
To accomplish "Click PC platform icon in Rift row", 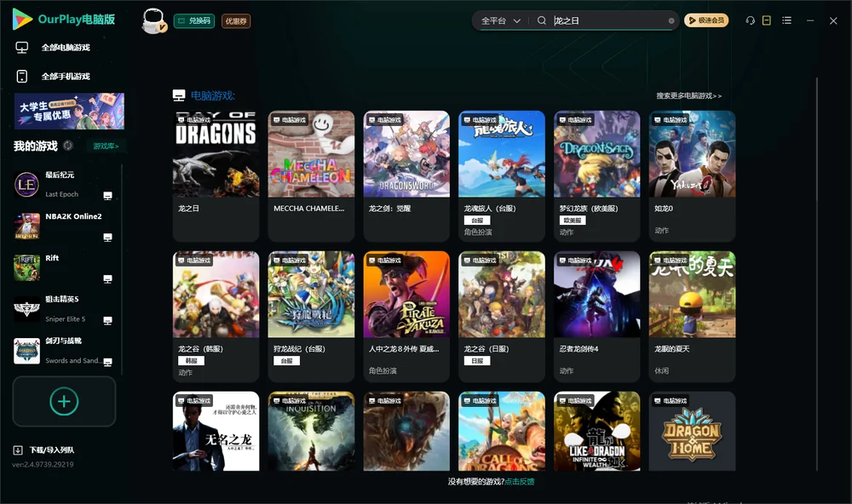I will [x=107, y=279].
